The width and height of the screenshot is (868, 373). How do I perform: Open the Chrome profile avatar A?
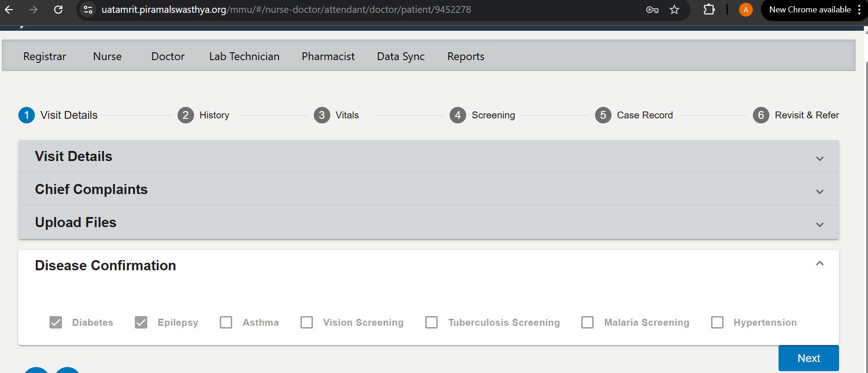[x=746, y=10]
